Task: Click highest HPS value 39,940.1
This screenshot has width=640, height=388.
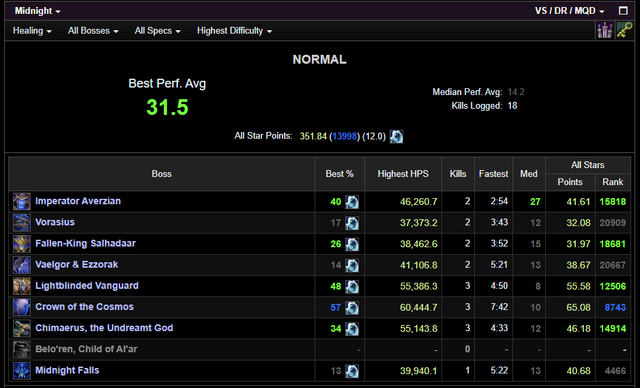Action: (418, 371)
